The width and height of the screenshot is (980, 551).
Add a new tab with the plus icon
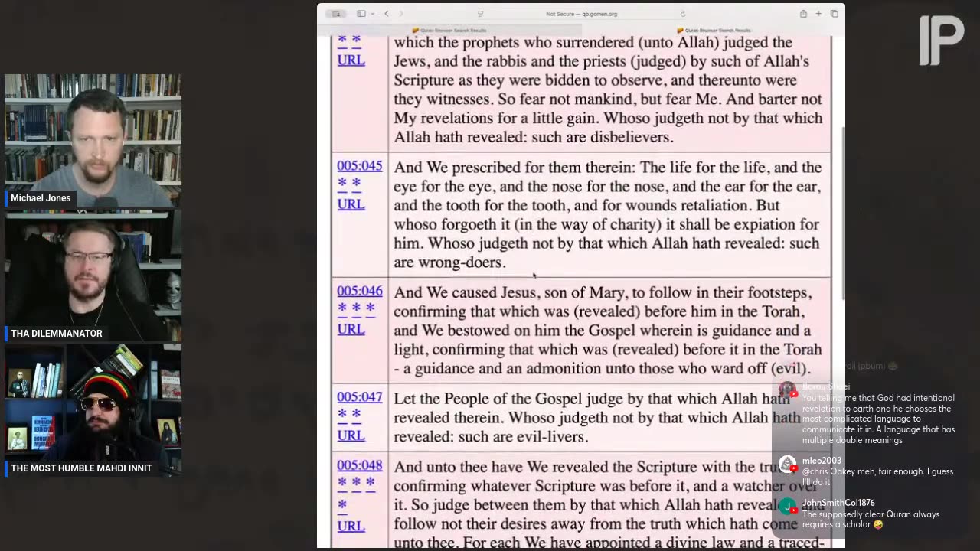[x=818, y=14]
